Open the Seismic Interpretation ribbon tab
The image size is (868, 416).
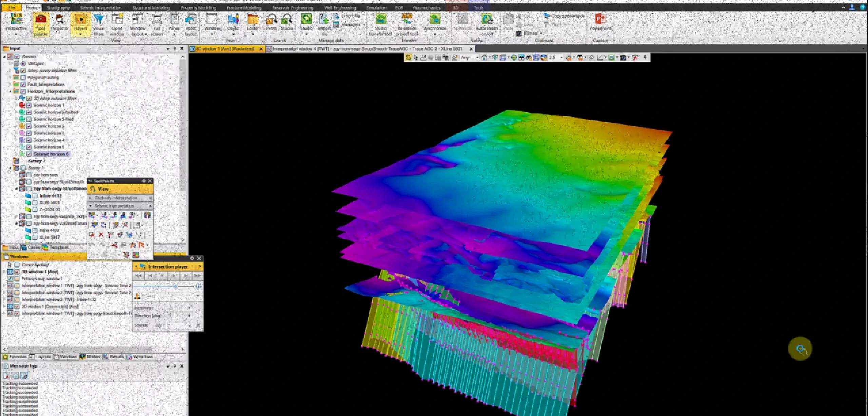point(101,7)
